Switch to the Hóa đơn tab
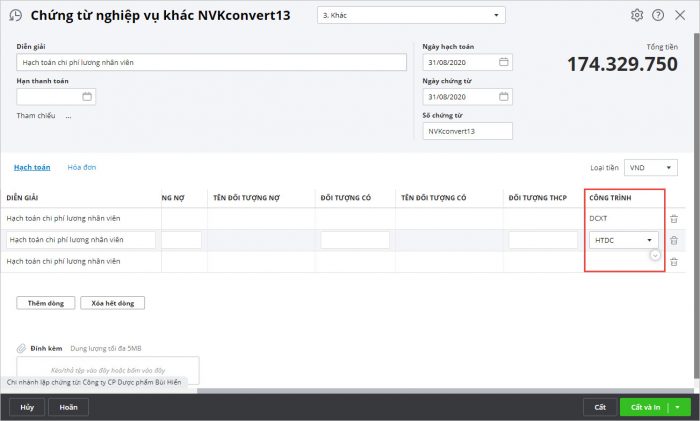 pyautogui.click(x=82, y=167)
